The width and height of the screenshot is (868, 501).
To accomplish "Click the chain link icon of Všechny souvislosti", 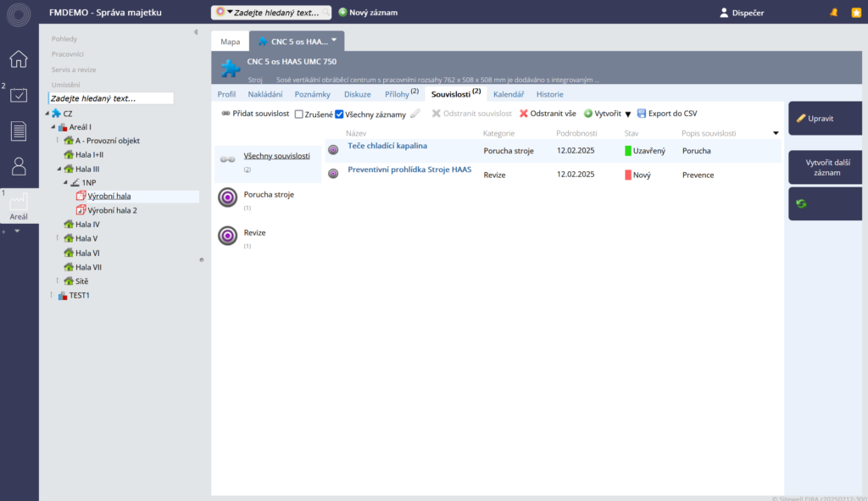I will [x=227, y=159].
